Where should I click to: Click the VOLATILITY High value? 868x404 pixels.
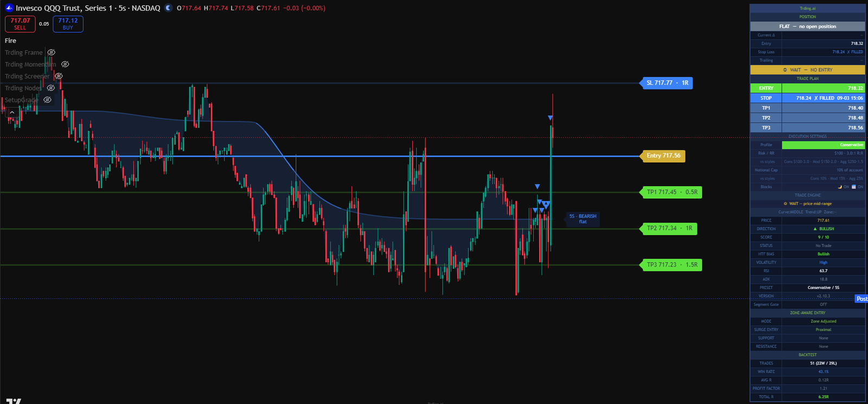(x=823, y=263)
